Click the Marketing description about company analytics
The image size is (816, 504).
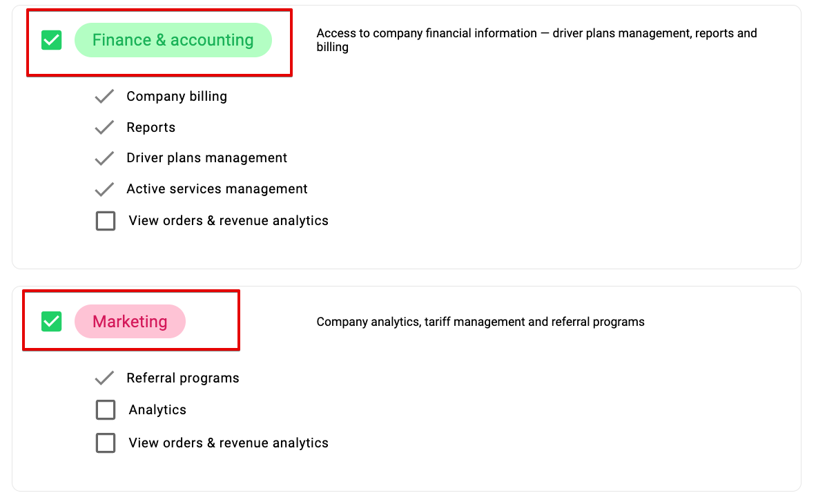pyautogui.click(x=480, y=322)
